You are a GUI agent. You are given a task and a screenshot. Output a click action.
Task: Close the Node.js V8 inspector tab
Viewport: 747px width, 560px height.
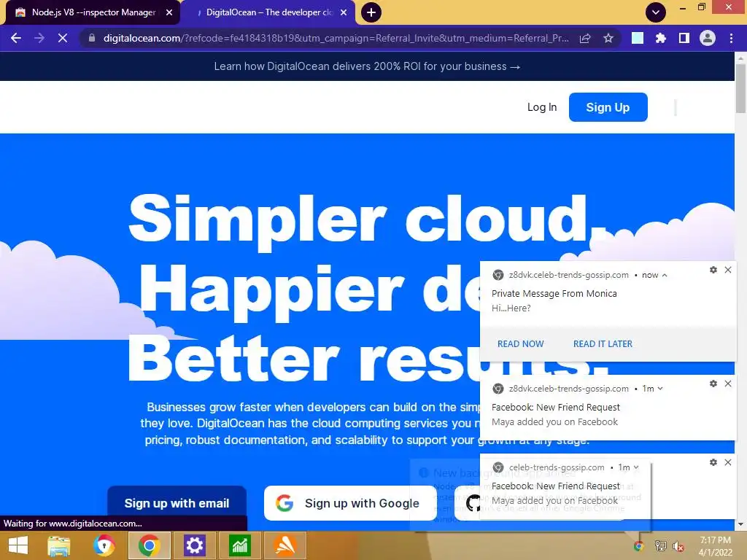169,12
